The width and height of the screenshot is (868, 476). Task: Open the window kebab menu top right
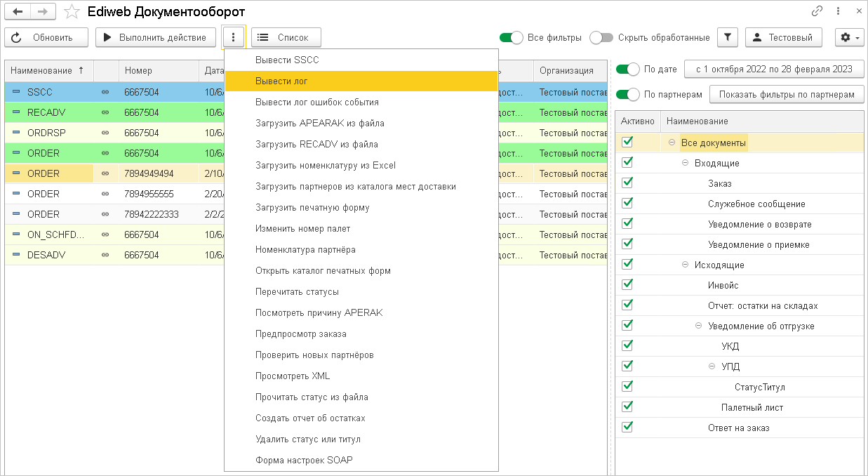pos(838,11)
